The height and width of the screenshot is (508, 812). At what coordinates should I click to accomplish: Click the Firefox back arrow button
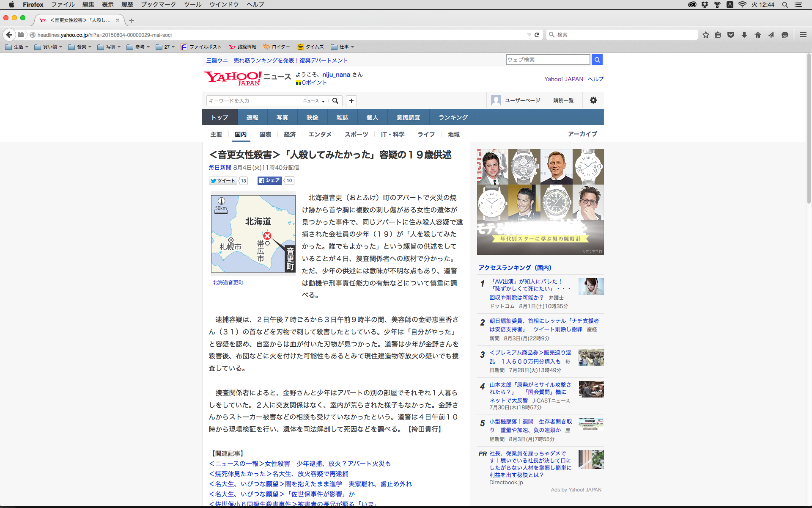(9, 35)
